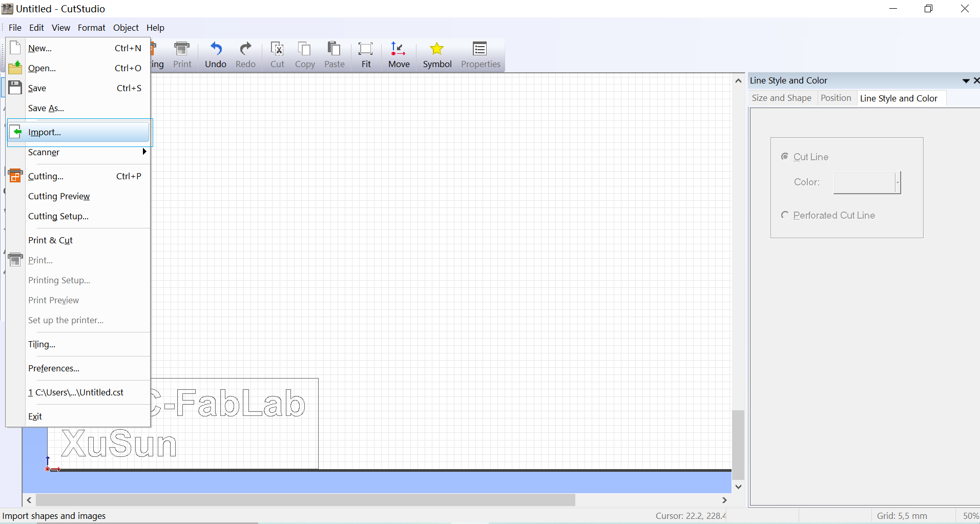
Task: Choose Cutting Preview menu entry
Action: coord(78,196)
